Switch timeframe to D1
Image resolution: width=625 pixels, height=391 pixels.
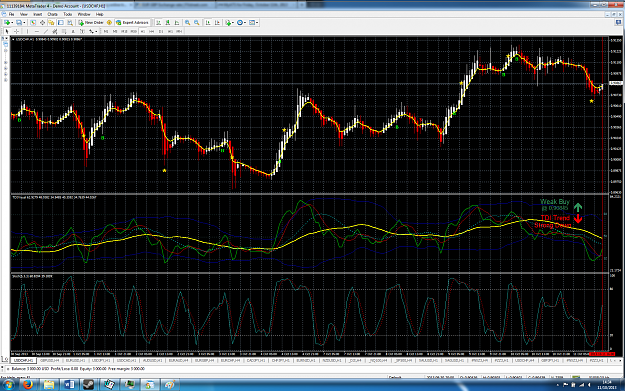pos(161,31)
